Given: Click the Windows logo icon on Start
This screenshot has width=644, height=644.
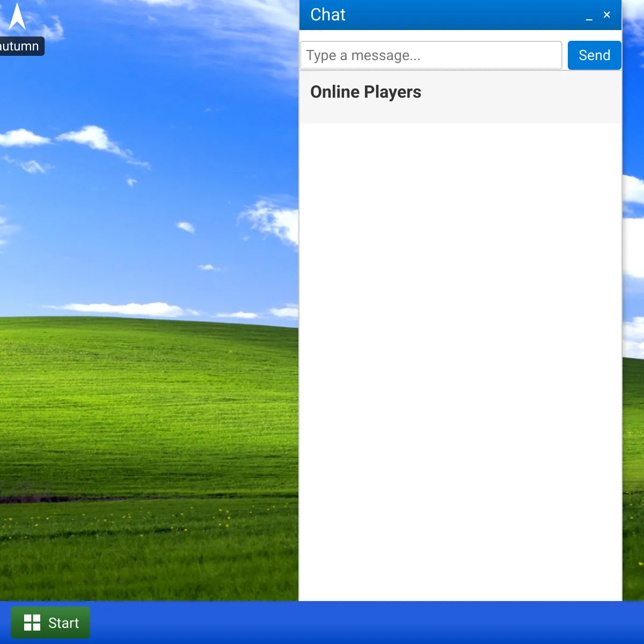Looking at the screenshot, I should tap(32, 623).
